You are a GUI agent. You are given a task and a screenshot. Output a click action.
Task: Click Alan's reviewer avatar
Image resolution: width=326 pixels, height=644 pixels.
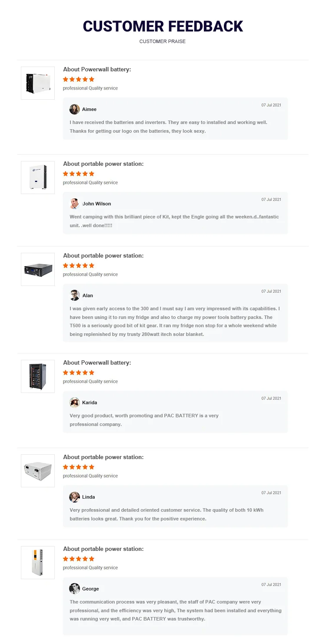[74, 295]
